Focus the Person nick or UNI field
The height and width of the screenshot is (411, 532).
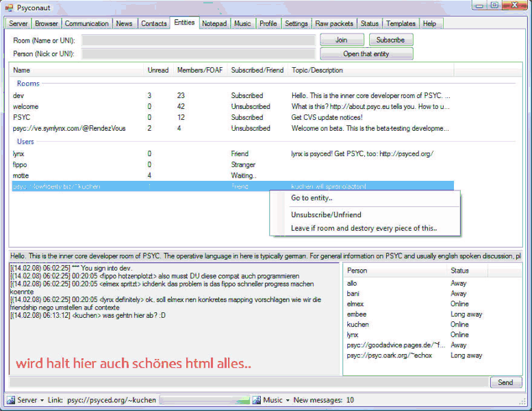(199, 53)
